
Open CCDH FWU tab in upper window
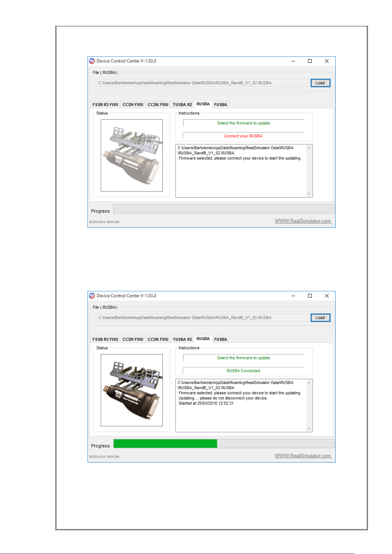133,105
